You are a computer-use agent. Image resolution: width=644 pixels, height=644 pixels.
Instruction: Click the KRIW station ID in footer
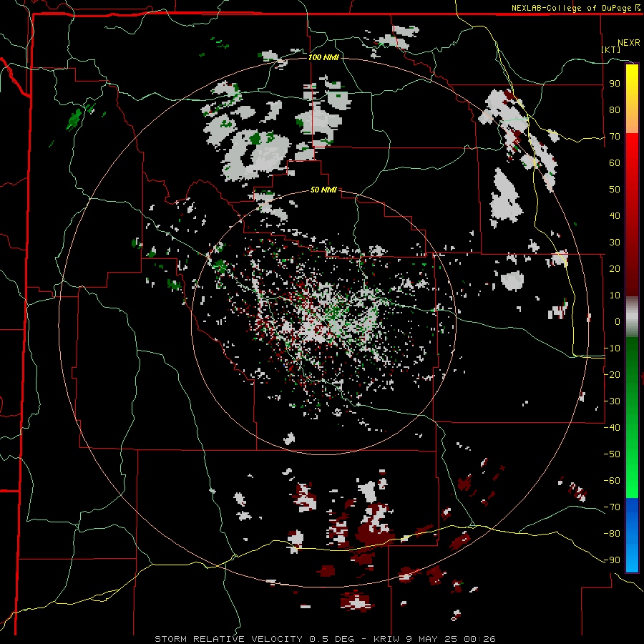point(387,639)
